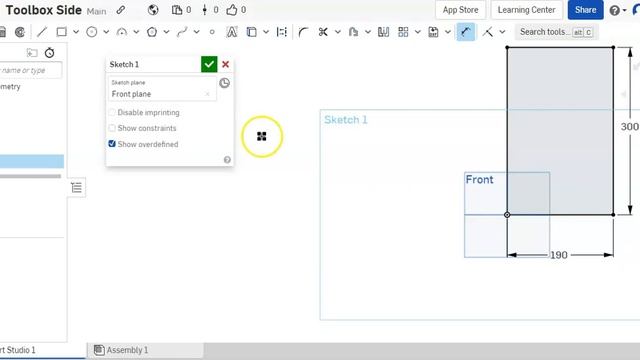Expand the Trim tool dropdown arrow

click(338, 32)
